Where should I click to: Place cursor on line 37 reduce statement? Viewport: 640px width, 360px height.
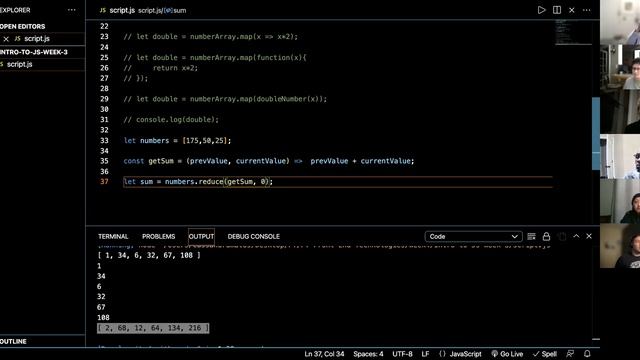point(198,182)
